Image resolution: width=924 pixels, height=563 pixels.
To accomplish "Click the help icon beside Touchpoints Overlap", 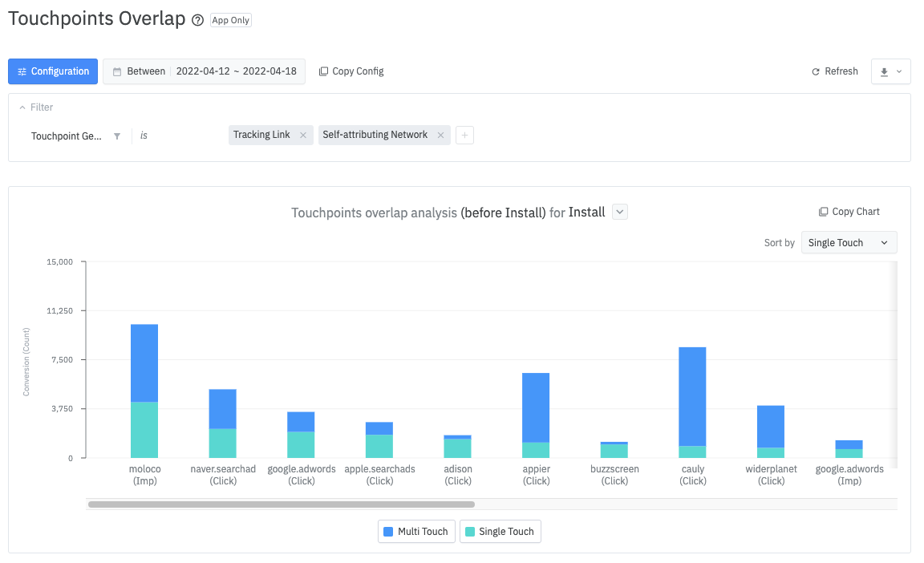I will (198, 19).
